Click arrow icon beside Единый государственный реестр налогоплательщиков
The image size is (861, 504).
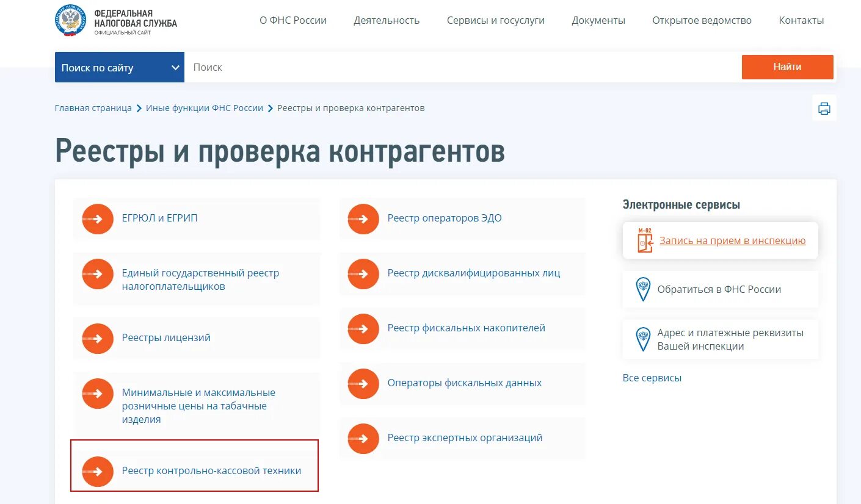(98, 274)
